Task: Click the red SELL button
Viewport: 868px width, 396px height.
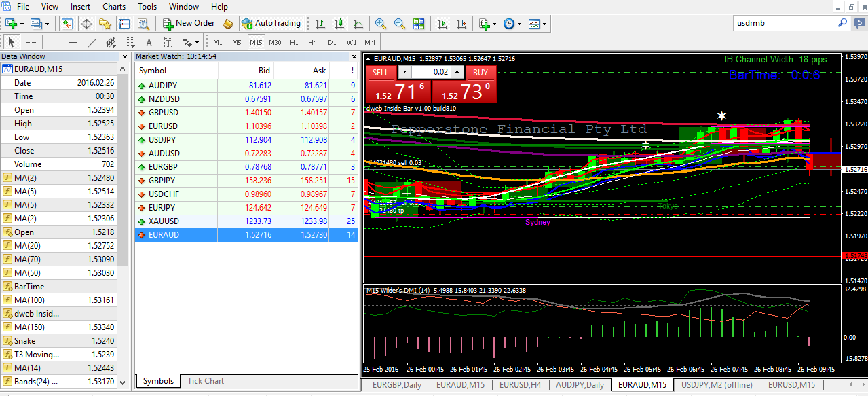Action: tap(381, 72)
